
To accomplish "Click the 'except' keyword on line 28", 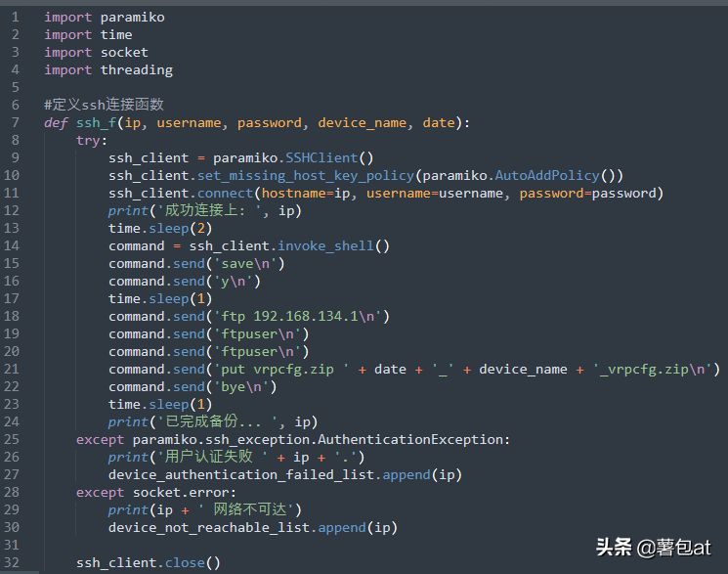I will [101, 493].
